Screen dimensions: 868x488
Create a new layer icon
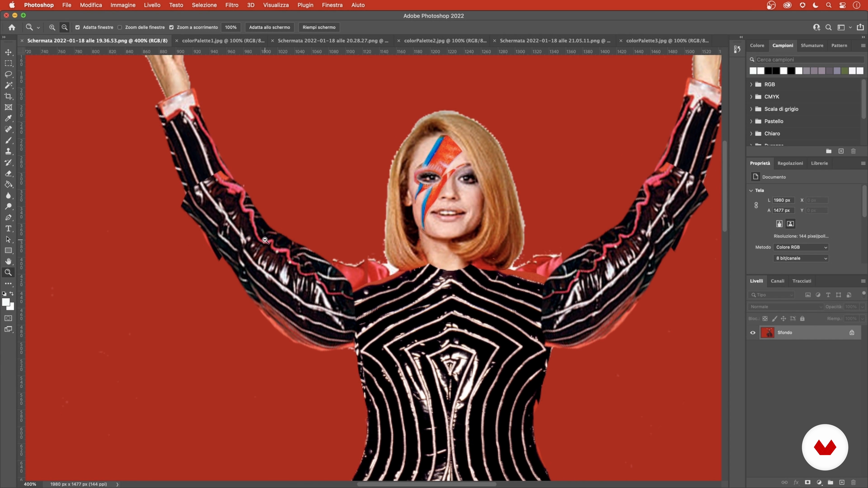click(842, 482)
